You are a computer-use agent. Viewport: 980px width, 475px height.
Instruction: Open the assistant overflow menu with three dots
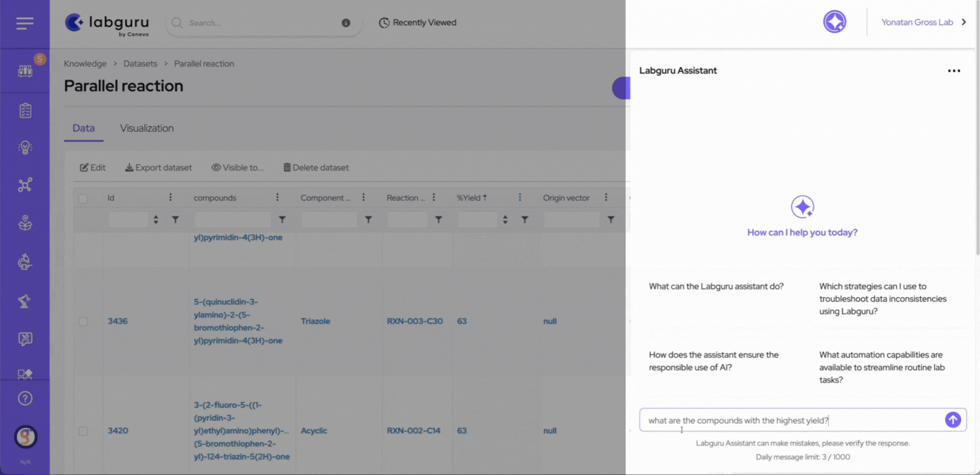tap(953, 70)
